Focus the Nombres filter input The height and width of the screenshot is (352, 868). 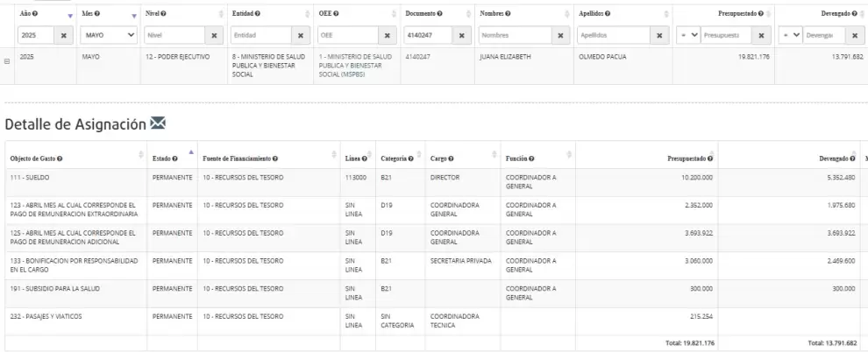click(x=516, y=35)
